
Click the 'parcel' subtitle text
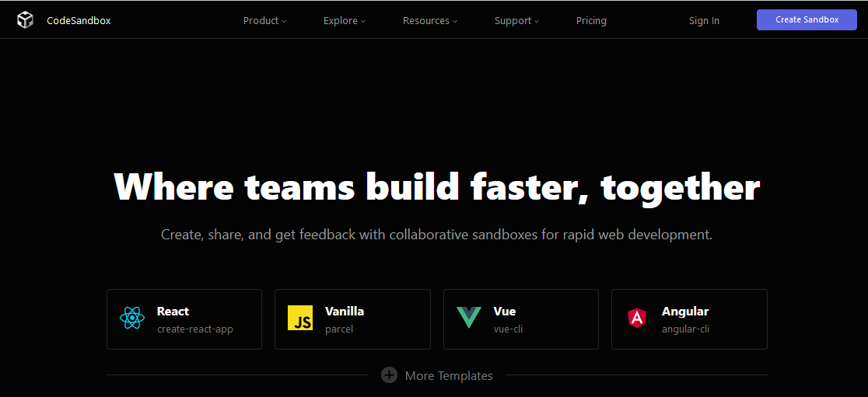pos(339,329)
